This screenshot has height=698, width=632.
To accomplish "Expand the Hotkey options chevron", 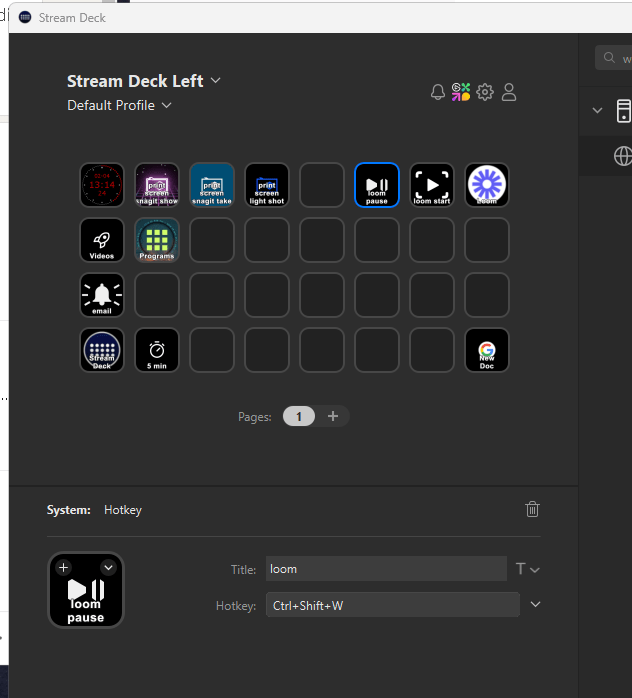I will point(535,605).
